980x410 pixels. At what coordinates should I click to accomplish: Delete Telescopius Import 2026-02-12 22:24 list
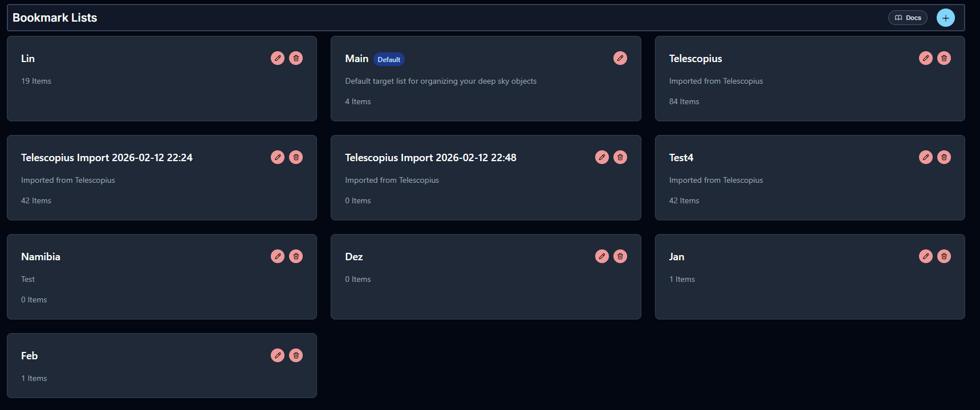pos(296,157)
